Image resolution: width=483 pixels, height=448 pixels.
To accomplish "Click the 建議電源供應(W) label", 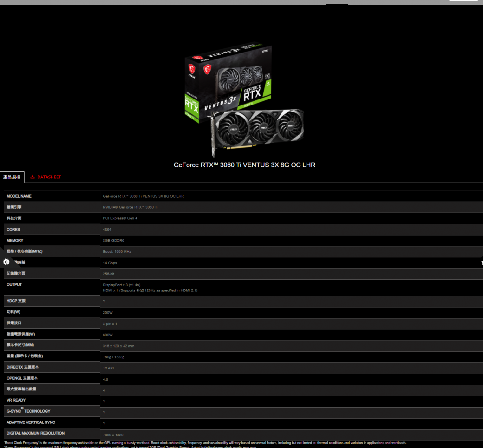I will (x=21, y=334).
